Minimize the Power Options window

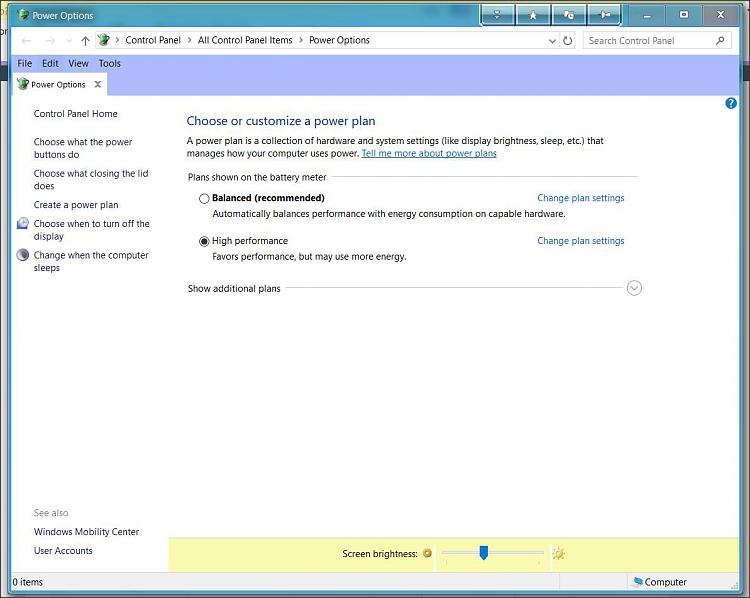[647, 15]
